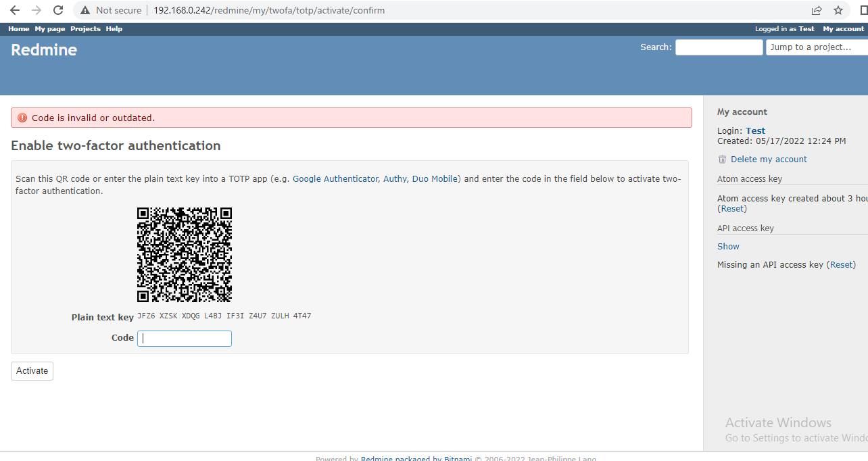Open the Duo Mobile link

(x=435, y=179)
